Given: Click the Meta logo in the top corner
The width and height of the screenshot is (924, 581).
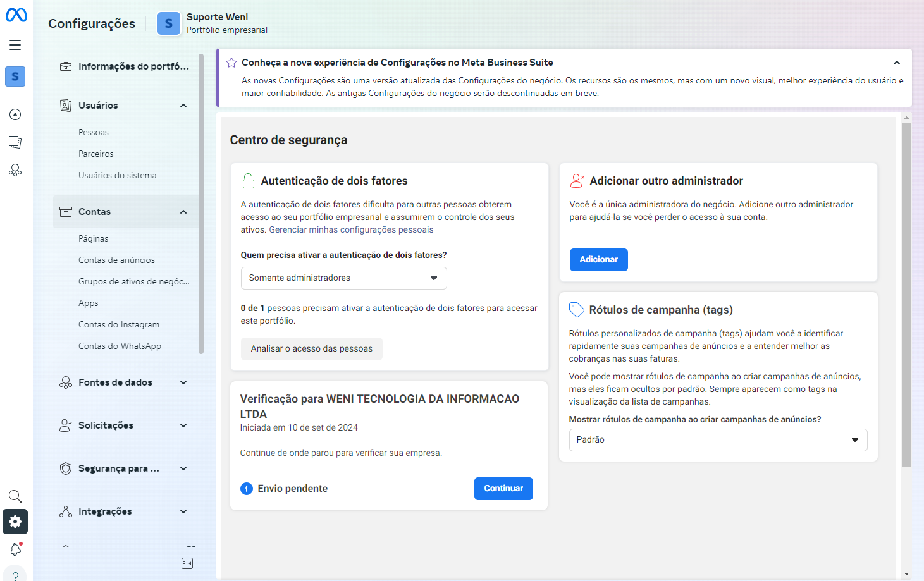Looking at the screenshot, I should 15,15.
